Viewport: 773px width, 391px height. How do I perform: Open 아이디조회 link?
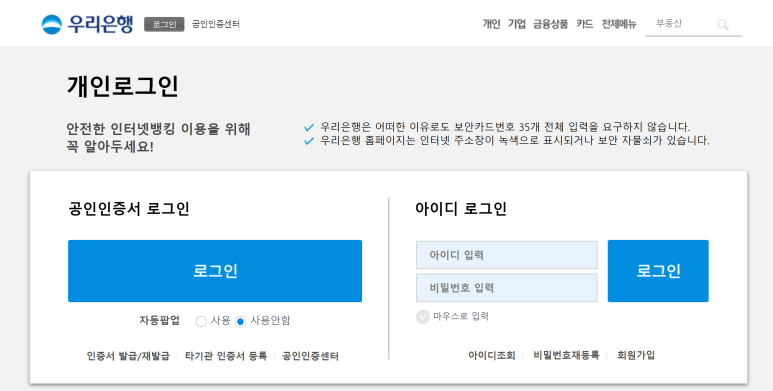coord(492,355)
